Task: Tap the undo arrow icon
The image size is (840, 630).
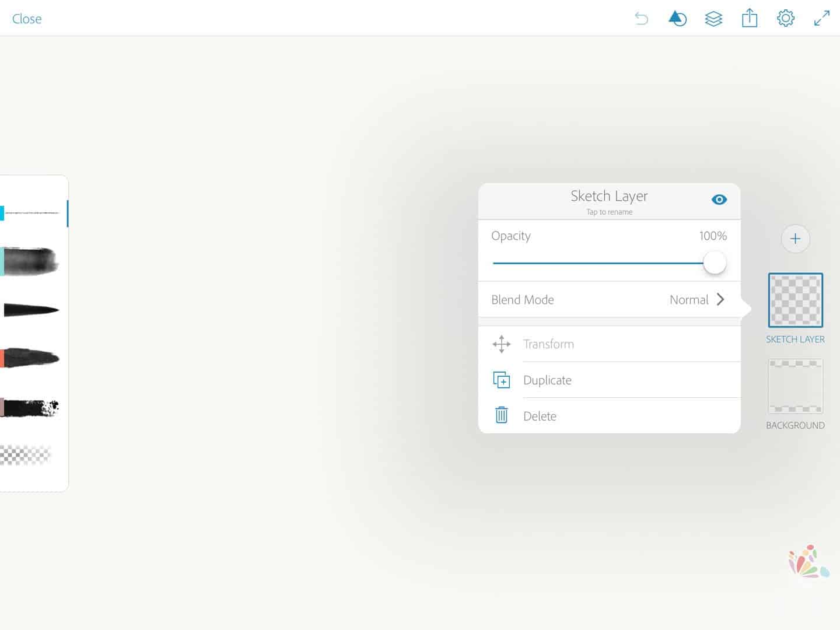Action: (x=641, y=19)
